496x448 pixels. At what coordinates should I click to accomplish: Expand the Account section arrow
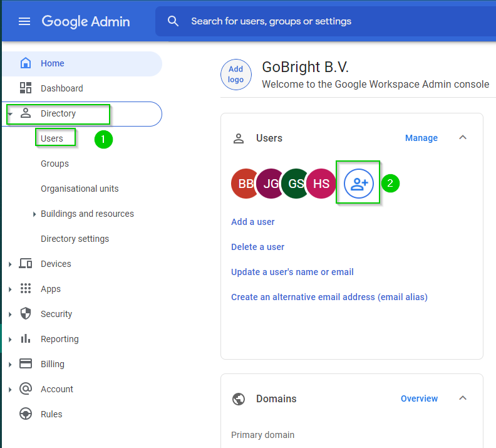click(10, 390)
